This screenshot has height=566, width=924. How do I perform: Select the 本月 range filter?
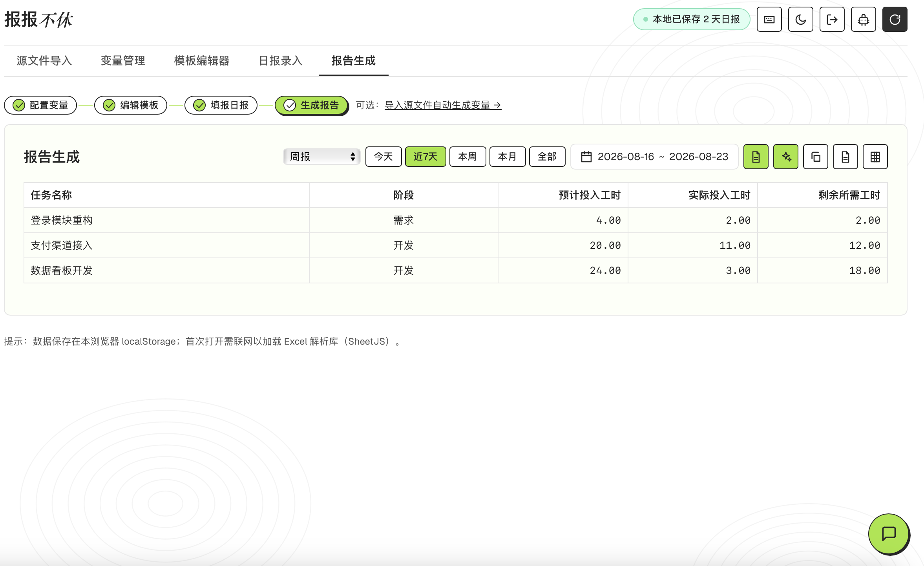pos(508,157)
